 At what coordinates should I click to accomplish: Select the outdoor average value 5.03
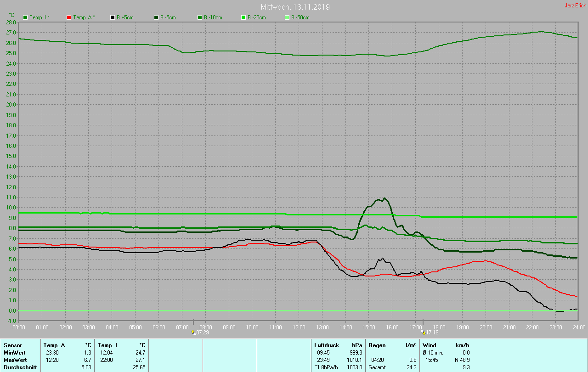pos(85,367)
